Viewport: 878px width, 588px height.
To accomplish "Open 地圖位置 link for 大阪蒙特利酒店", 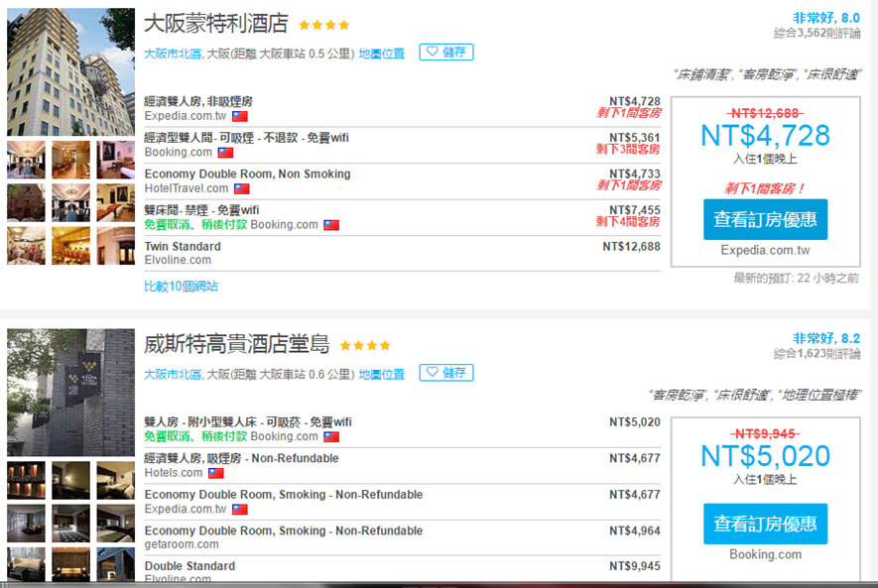I will point(382,54).
